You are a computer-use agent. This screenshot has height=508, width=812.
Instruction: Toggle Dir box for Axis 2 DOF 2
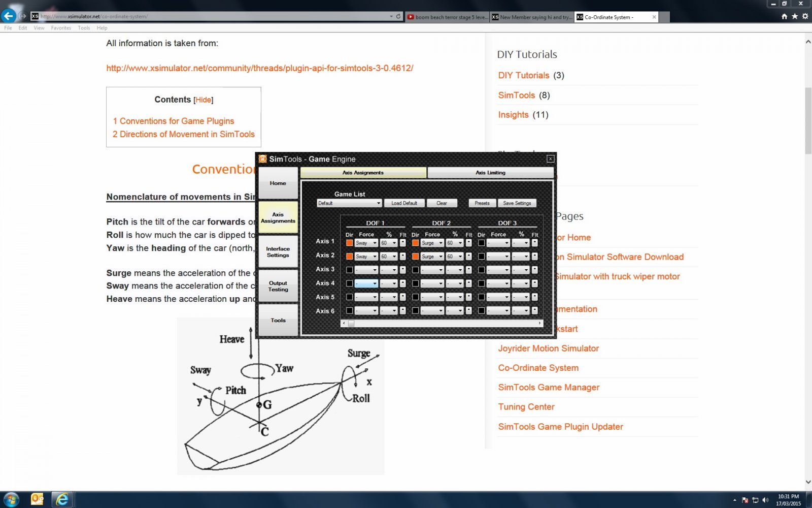[x=415, y=257]
